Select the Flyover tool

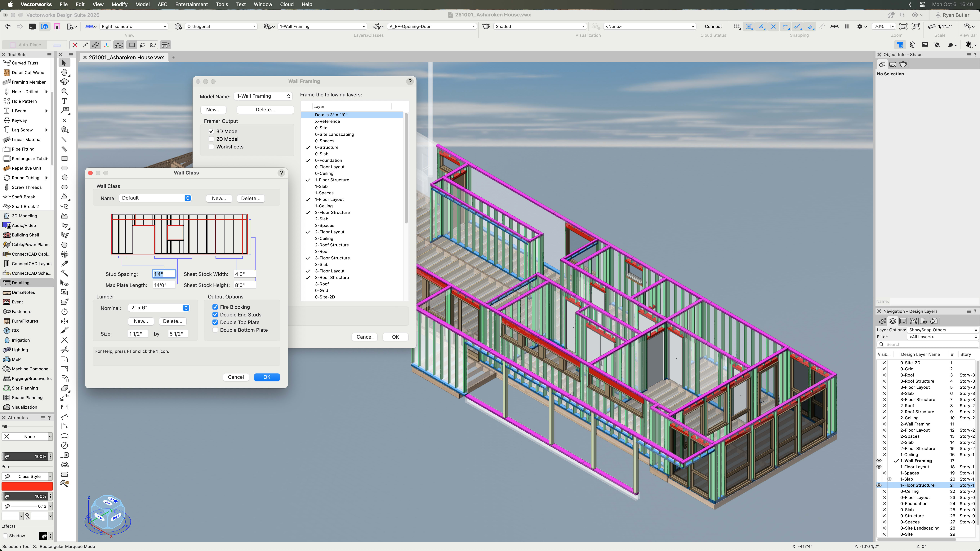pos(64,82)
